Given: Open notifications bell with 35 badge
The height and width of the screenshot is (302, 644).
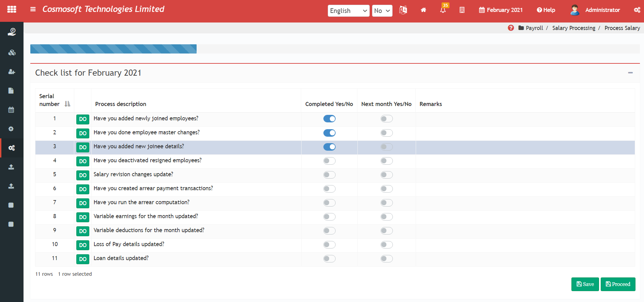Looking at the screenshot, I should [x=443, y=10].
